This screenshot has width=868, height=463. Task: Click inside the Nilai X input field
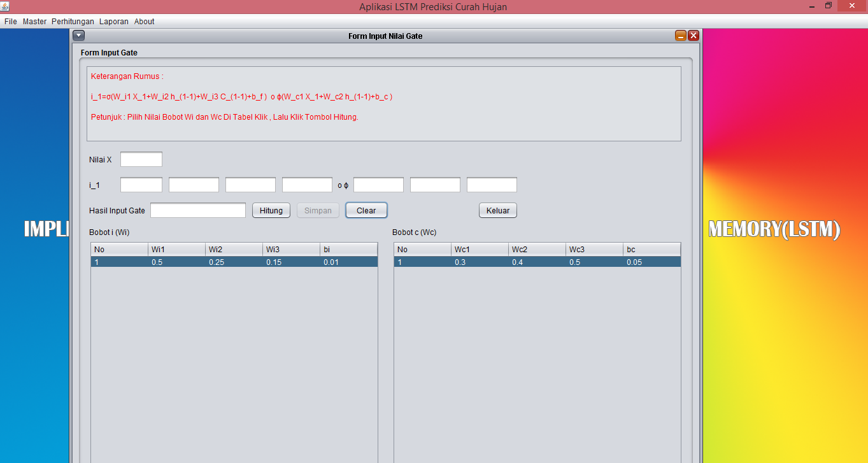click(141, 159)
